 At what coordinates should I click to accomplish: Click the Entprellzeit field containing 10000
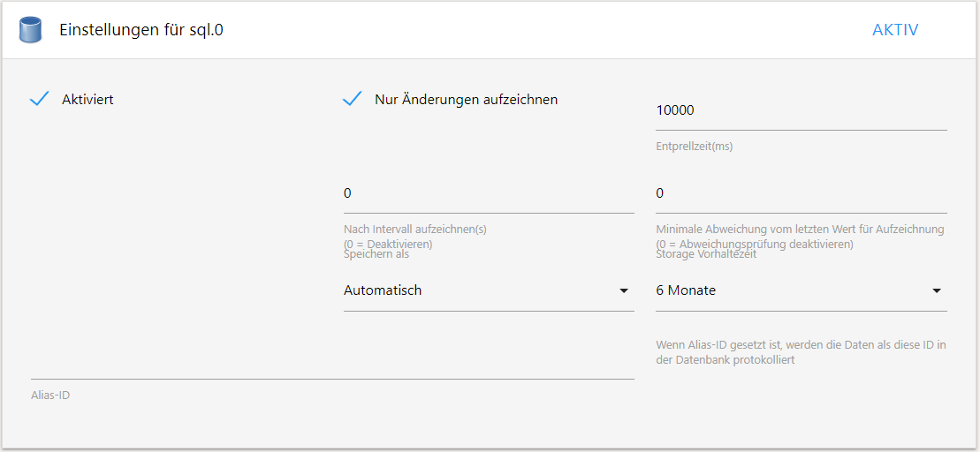tap(801, 110)
